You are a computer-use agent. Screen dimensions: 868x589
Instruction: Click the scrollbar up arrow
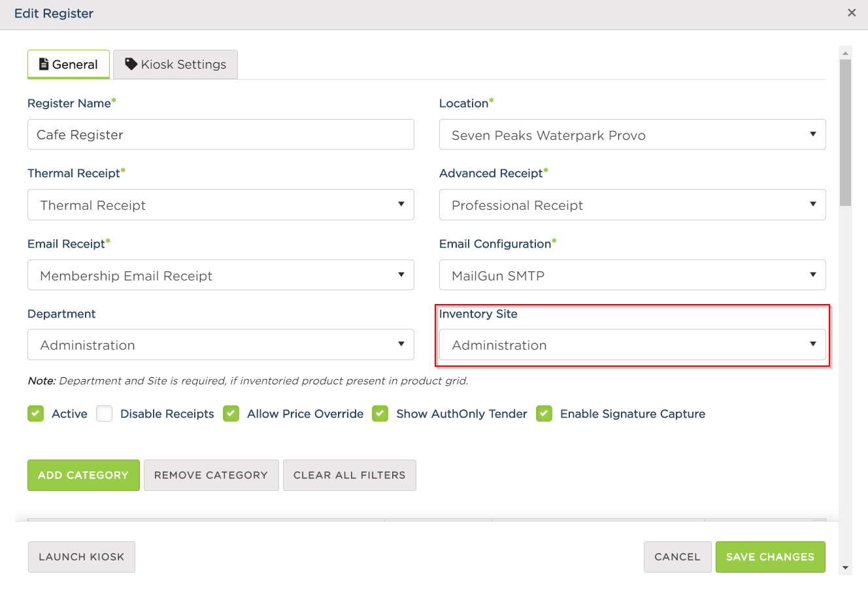[x=846, y=53]
